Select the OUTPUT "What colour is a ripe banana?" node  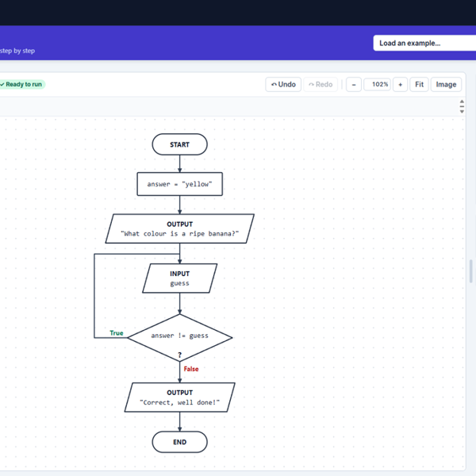[180, 228]
